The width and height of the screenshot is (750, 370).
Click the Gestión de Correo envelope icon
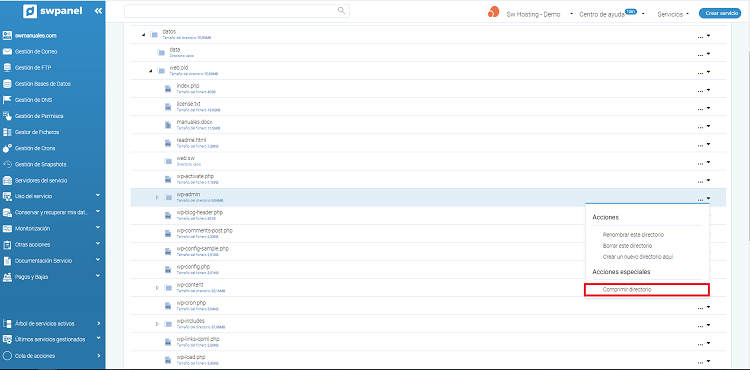[x=7, y=52]
